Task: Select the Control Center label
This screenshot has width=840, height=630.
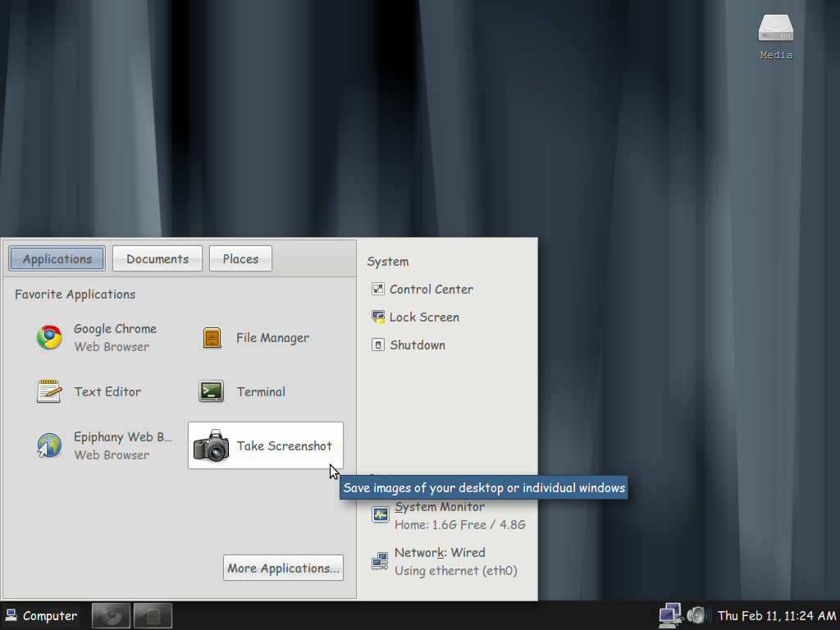Action: (x=431, y=290)
